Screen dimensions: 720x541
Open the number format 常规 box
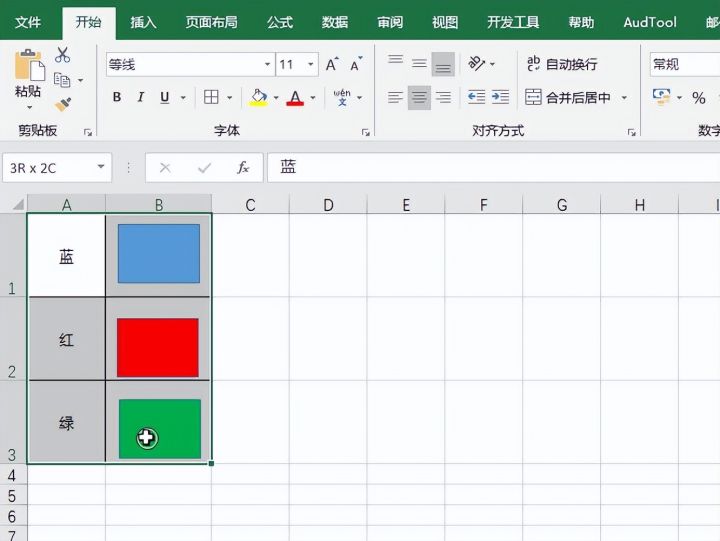coord(685,64)
